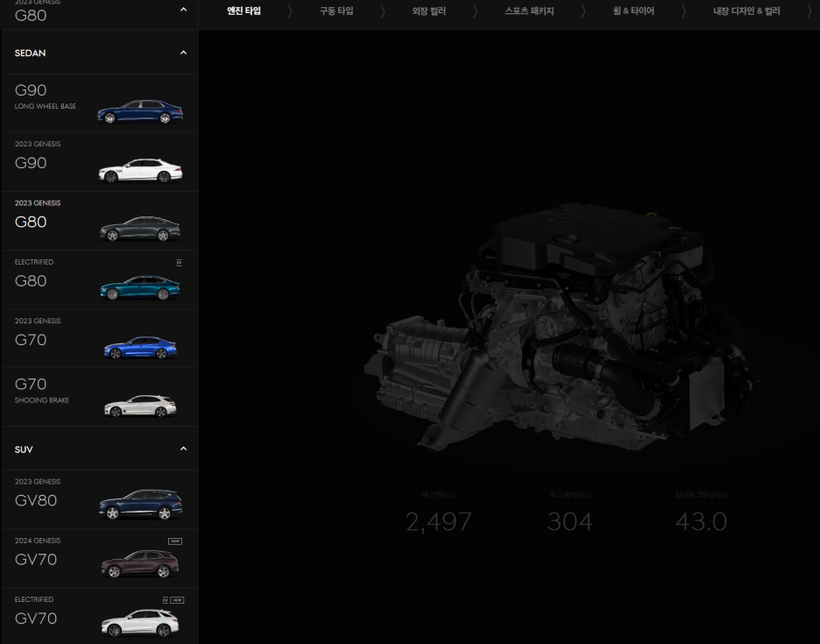820x644 pixels.
Task: Select G70 Shooting Brake model
Action: [99, 397]
